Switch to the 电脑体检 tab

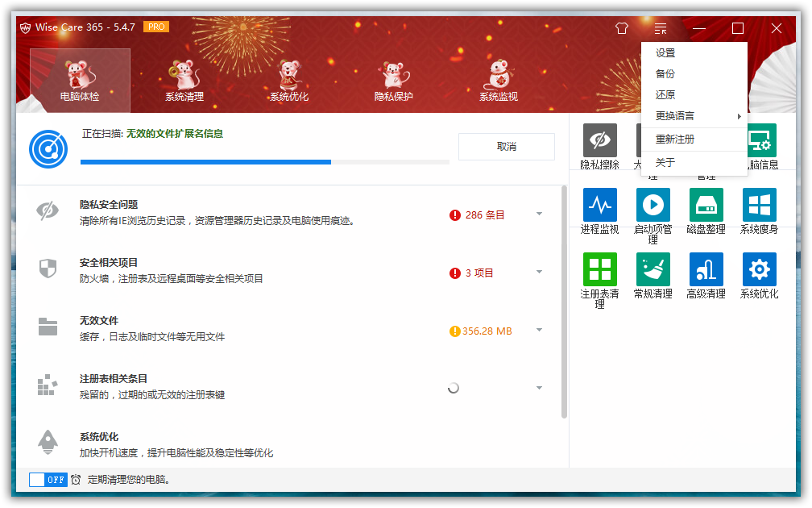80,81
